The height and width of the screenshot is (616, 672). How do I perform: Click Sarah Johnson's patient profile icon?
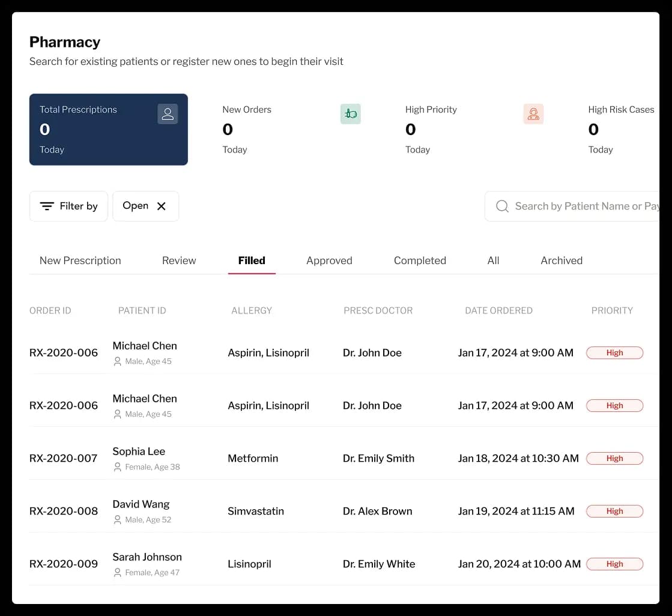point(118,572)
